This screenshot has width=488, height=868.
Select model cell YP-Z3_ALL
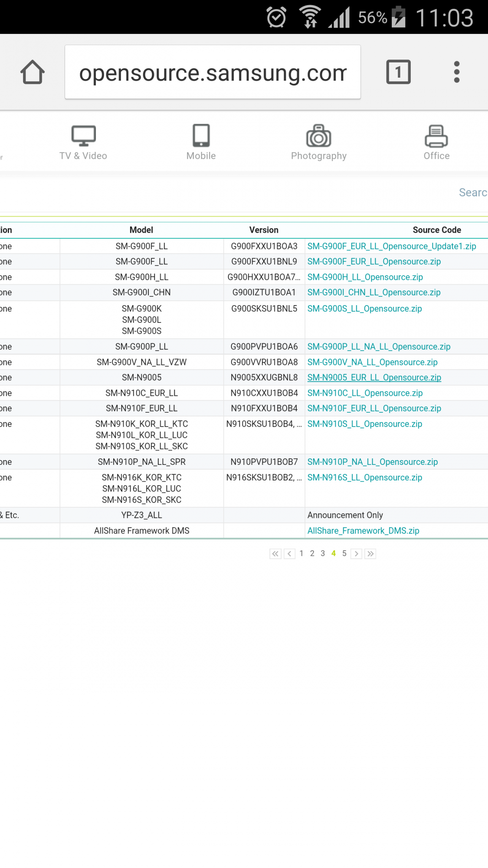click(x=141, y=515)
